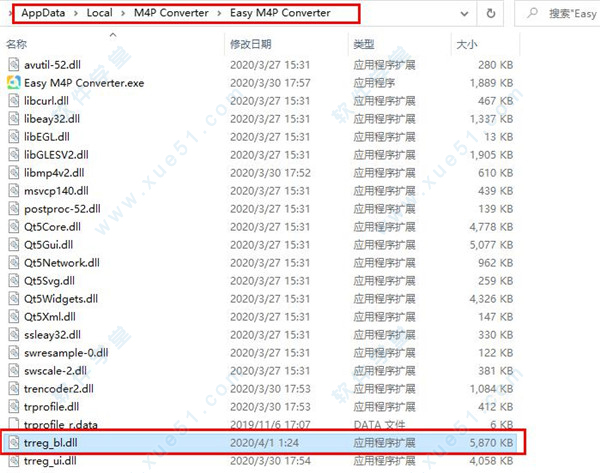Sort by the 名称 column header
This screenshot has height=473, width=600.
16,44
